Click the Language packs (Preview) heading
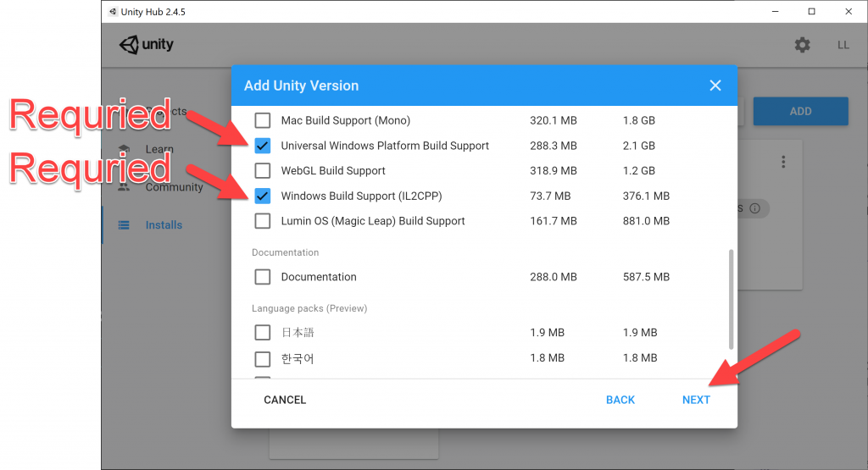 pos(309,308)
